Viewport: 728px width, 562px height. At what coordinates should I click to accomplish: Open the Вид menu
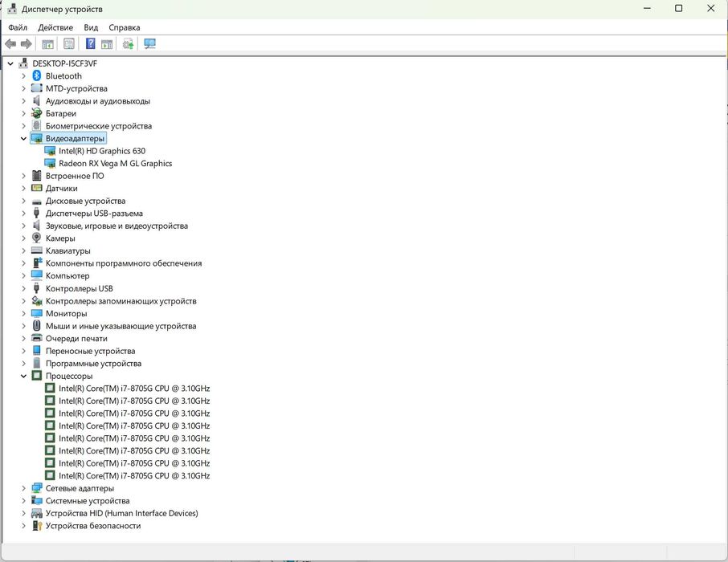click(91, 27)
